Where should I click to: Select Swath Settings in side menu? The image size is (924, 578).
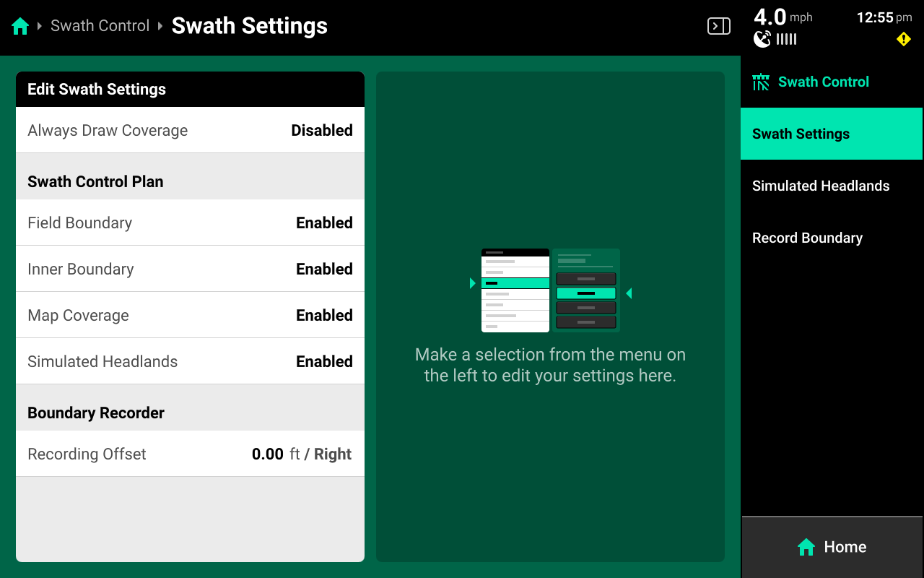point(832,134)
